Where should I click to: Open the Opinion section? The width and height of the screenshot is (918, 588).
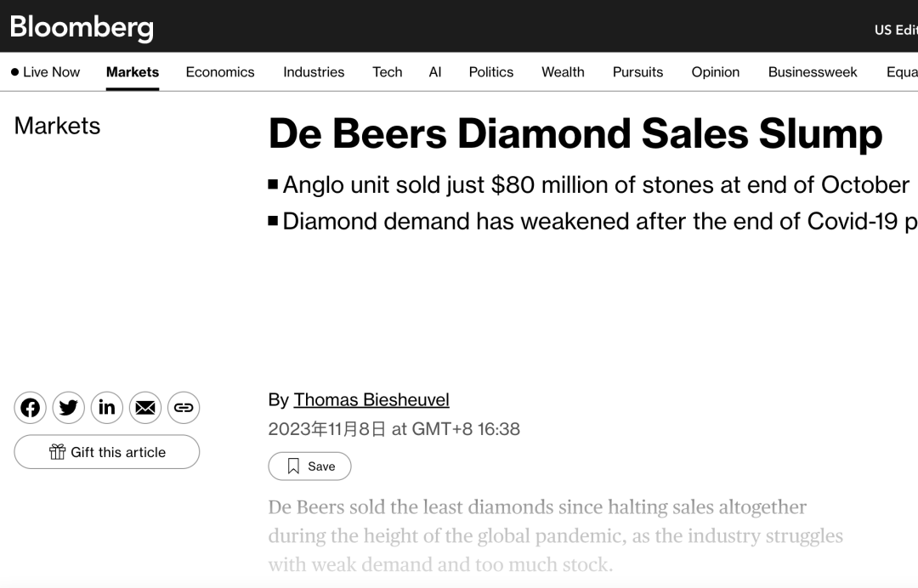pyautogui.click(x=716, y=72)
